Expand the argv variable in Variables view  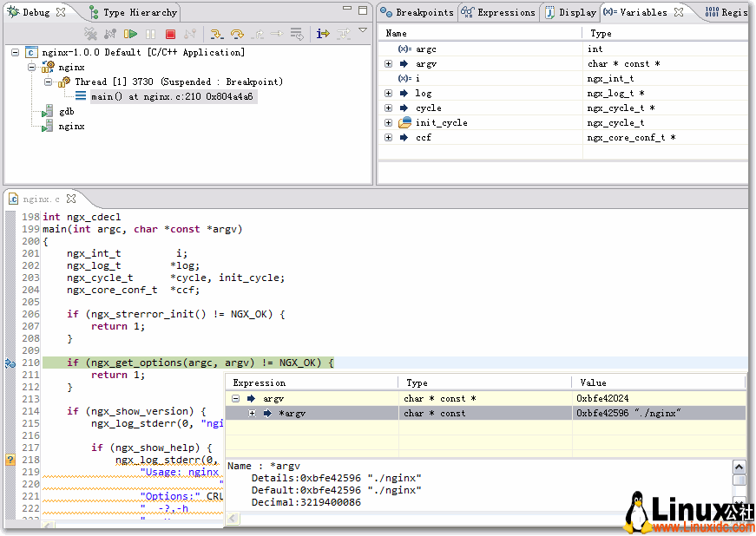(389, 63)
